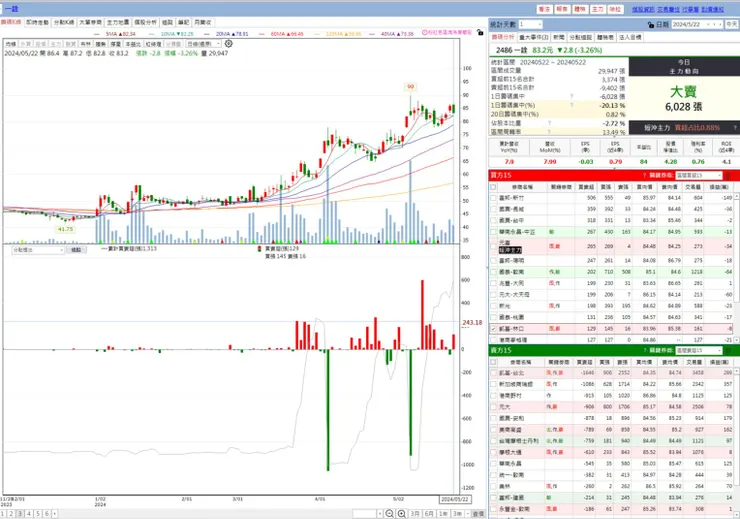The width and height of the screenshot is (740, 519).
Task: Click the 2024/05/22 date marker on time axis
Action: pyautogui.click(x=455, y=499)
